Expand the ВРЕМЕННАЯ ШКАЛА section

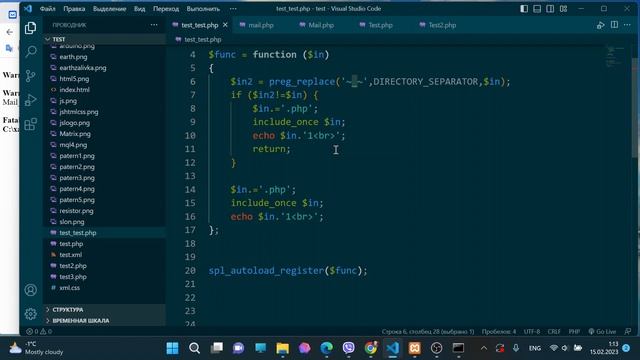tap(104, 320)
